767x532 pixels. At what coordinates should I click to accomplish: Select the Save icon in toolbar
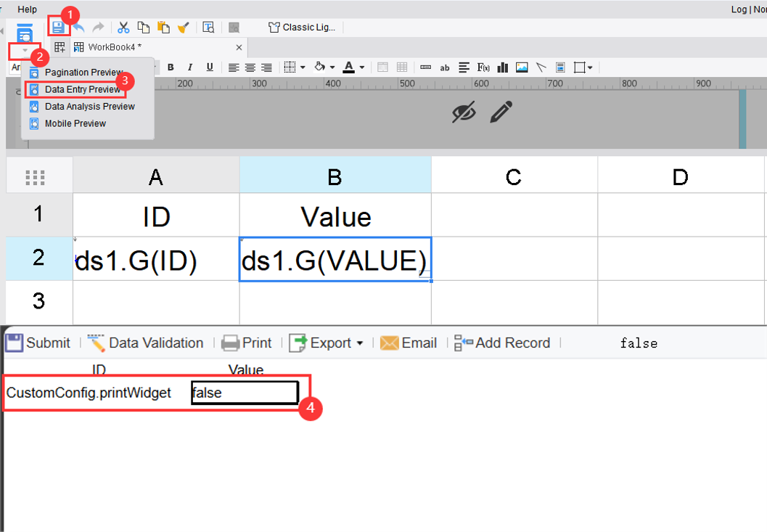(58, 26)
